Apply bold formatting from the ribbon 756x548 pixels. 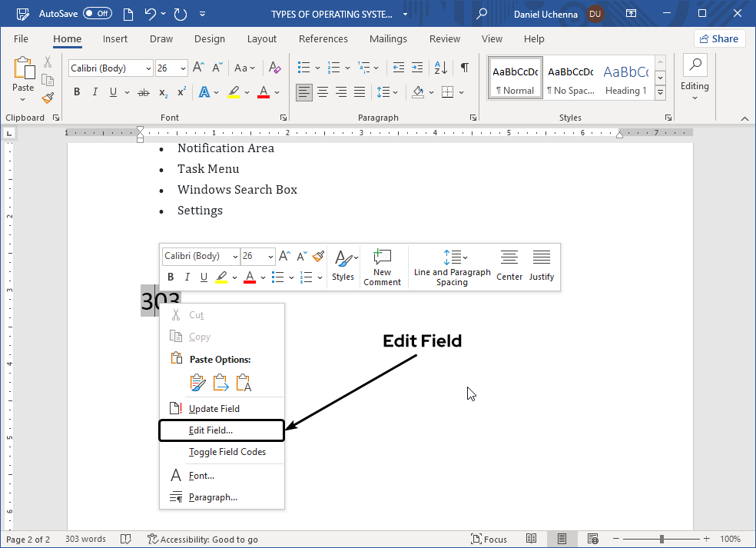(x=77, y=91)
